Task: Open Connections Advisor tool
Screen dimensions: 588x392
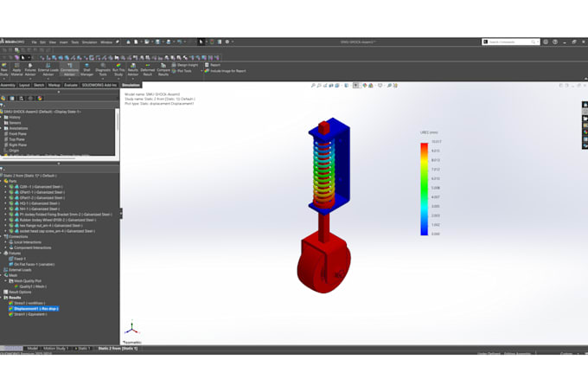Action: [x=69, y=70]
